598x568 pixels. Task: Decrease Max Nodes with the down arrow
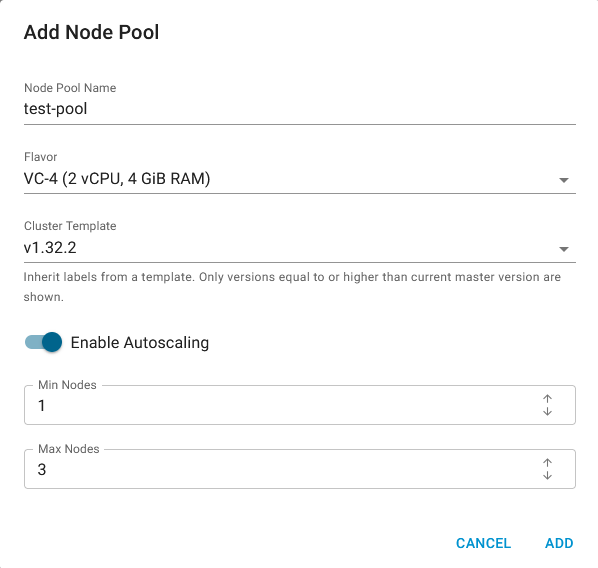547,475
